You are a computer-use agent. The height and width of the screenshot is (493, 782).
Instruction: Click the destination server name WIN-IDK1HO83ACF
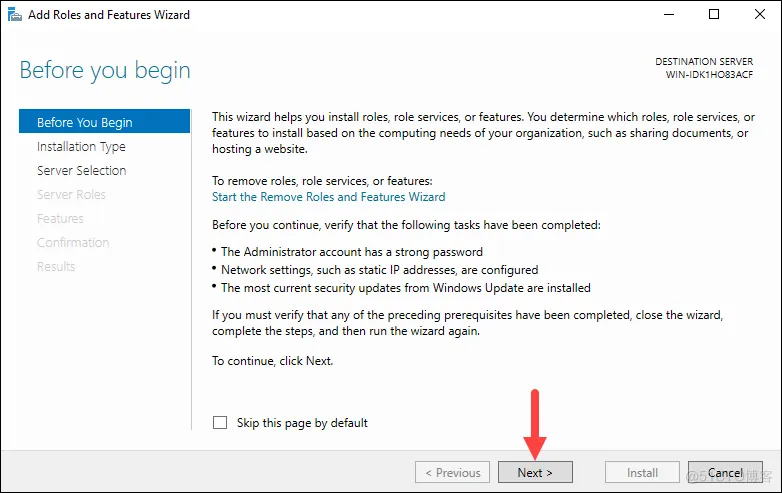[x=710, y=75]
